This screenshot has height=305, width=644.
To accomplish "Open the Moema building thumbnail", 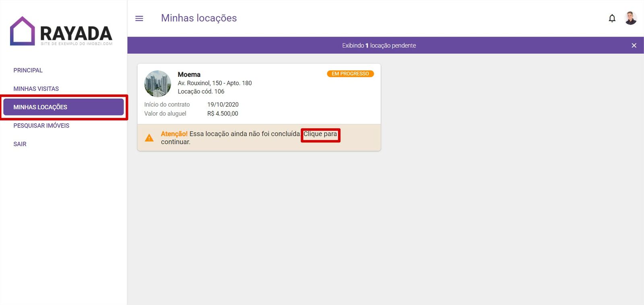I will (x=157, y=84).
